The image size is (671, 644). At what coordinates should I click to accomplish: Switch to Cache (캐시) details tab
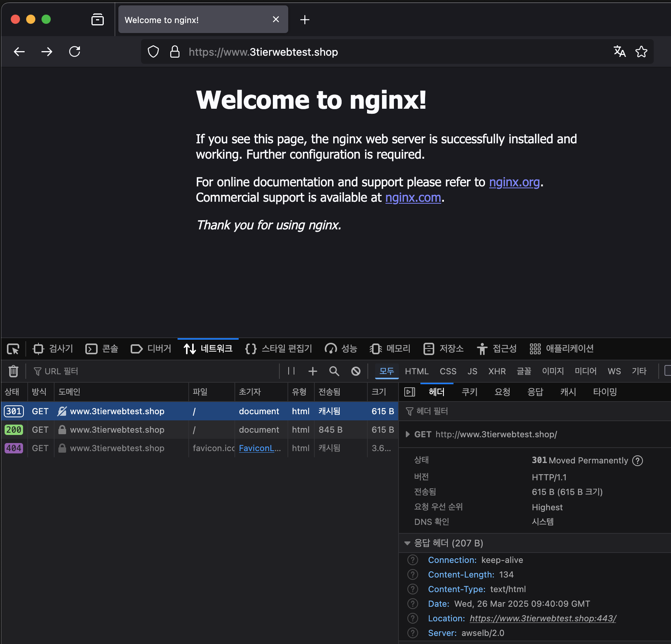point(568,392)
